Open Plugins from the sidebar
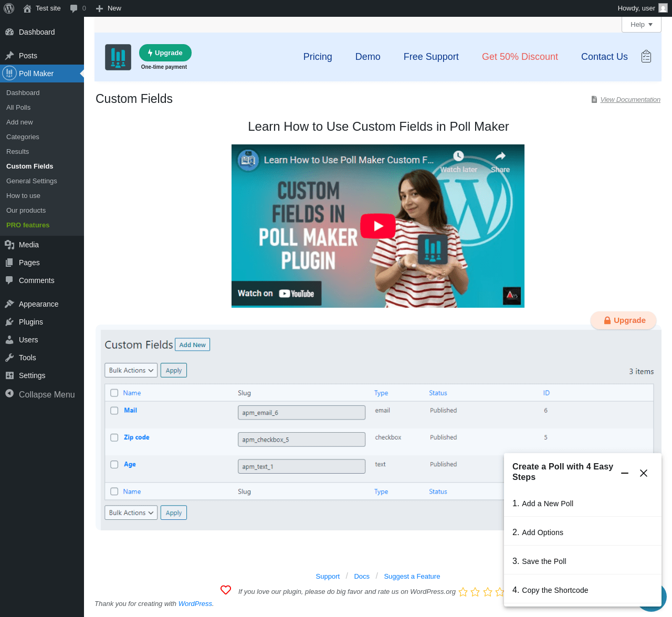Viewport: 672px width, 617px height. point(42,322)
